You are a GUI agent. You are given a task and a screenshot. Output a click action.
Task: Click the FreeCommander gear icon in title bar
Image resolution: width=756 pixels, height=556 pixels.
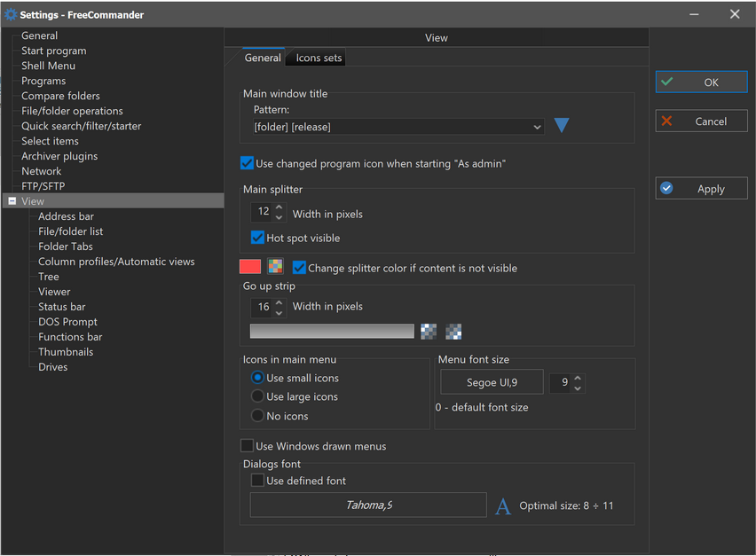click(10, 14)
